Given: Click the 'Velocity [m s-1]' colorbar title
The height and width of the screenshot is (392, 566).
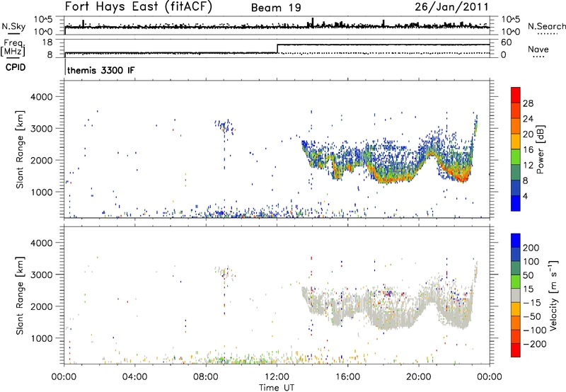Looking at the screenshot, I should click(x=553, y=295).
